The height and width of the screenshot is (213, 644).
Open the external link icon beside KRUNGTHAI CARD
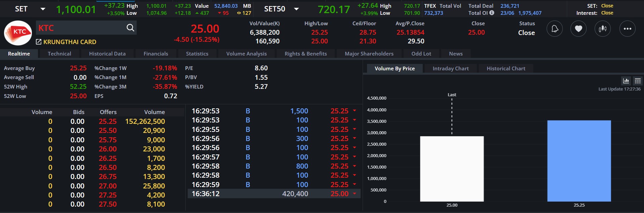click(39, 42)
